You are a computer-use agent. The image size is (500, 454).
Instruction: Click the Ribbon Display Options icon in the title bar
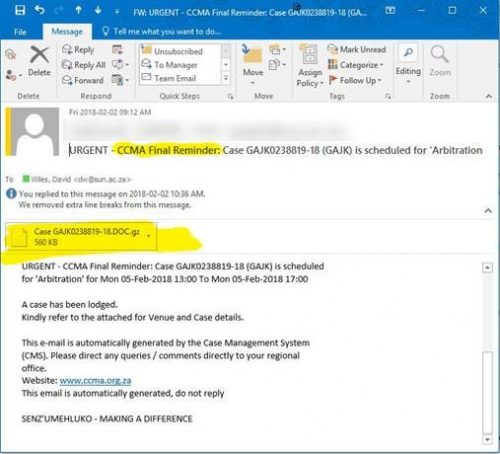[x=390, y=10]
